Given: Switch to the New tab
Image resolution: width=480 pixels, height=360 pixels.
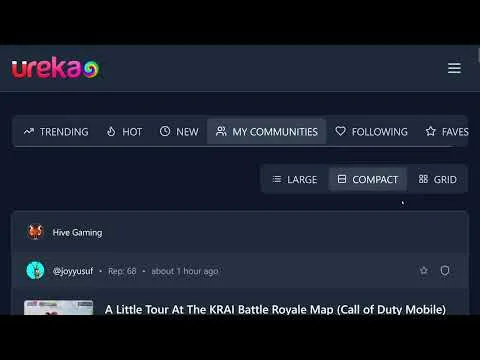Looking at the screenshot, I should coord(179,132).
